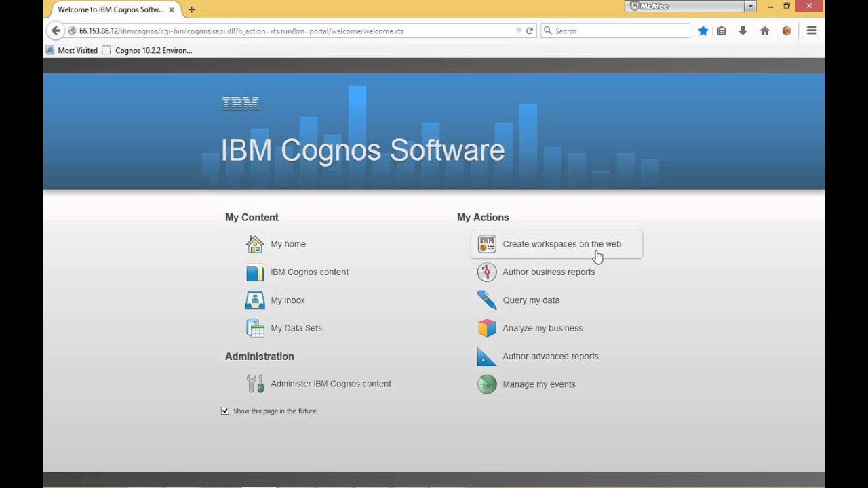Open Cognos 10.2.2 Environ... bookmark
Viewport: 868px width, 488px height.
[147, 50]
